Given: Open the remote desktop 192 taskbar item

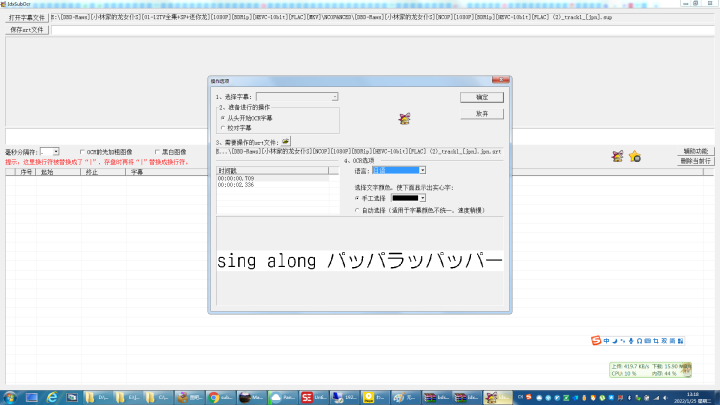Looking at the screenshot, I should click(x=345, y=398).
